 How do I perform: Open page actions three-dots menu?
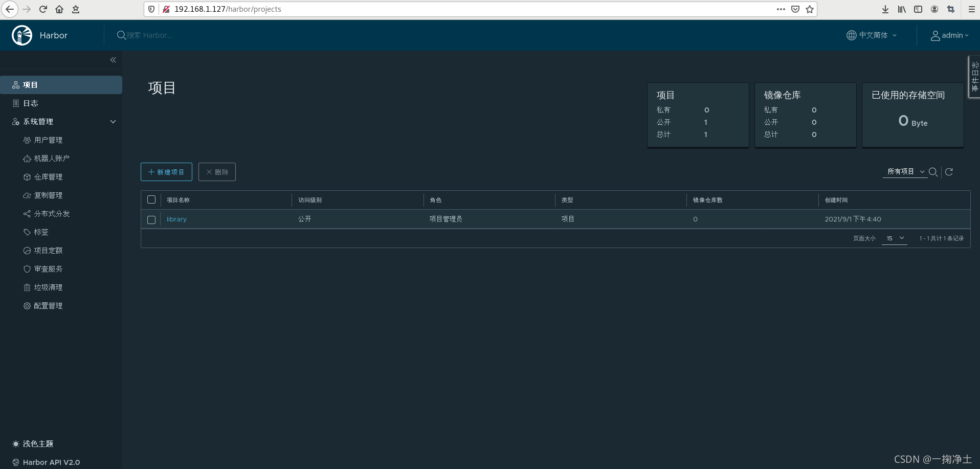pyautogui.click(x=781, y=9)
